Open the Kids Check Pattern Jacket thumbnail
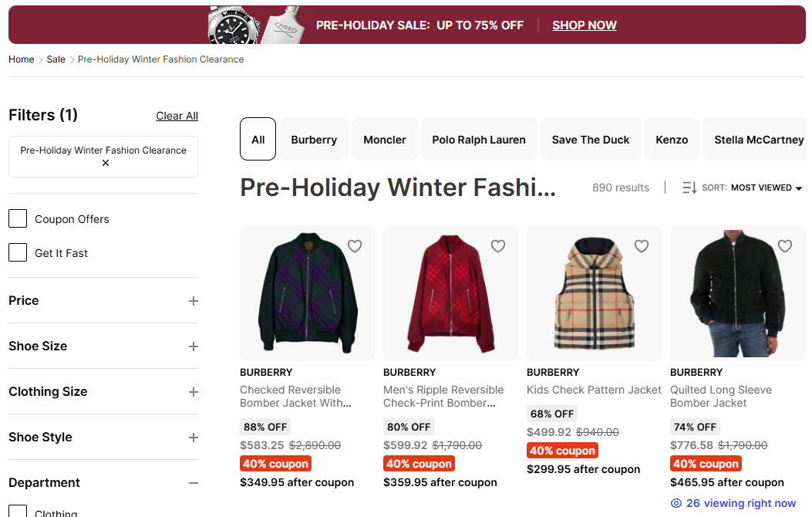 [594, 293]
